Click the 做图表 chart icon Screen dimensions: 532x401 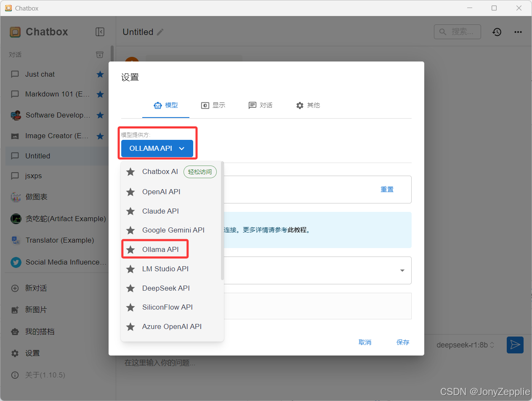point(16,197)
